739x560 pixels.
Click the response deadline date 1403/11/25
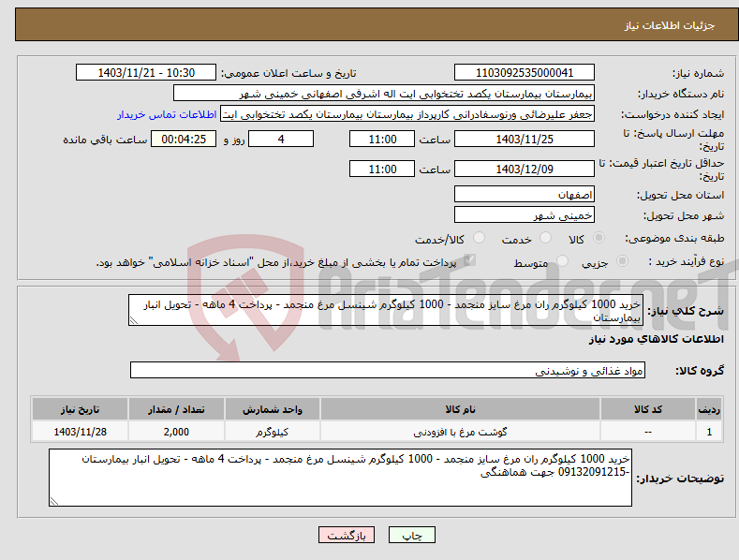pyautogui.click(x=525, y=139)
